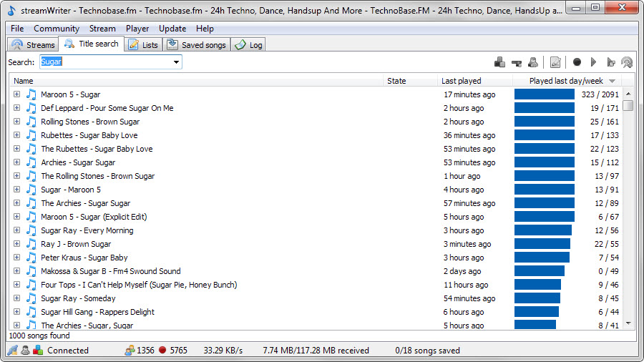Open the Player menu
Viewport: 644px width, 362px height.
(137, 29)
